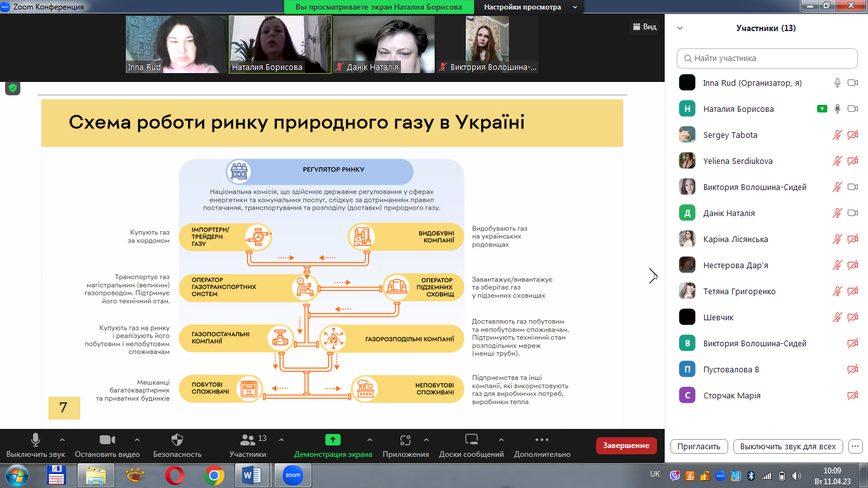Viewport: 868px width, 488px height.
Task: Click the More (Дополнительно) three-dots icon
Action: click(x=541, y=440)
